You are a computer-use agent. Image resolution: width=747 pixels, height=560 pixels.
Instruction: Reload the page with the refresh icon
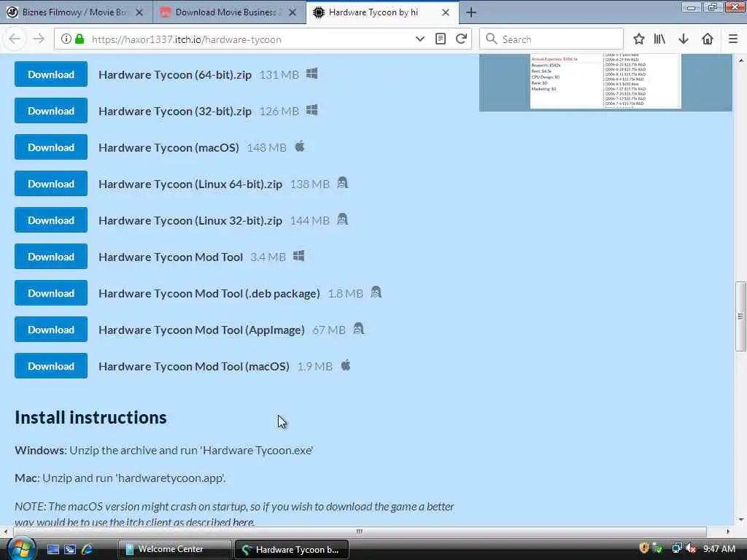coord(461,39)
